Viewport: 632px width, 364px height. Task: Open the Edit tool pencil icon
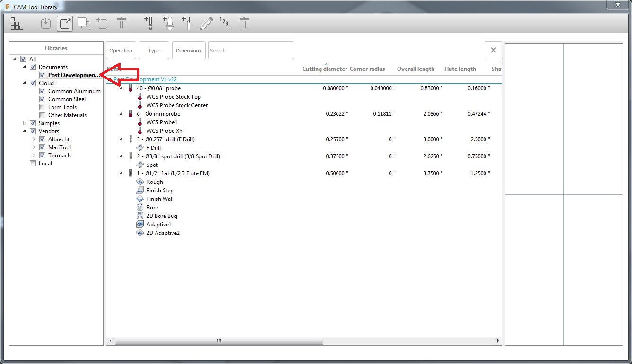point(207,23)
